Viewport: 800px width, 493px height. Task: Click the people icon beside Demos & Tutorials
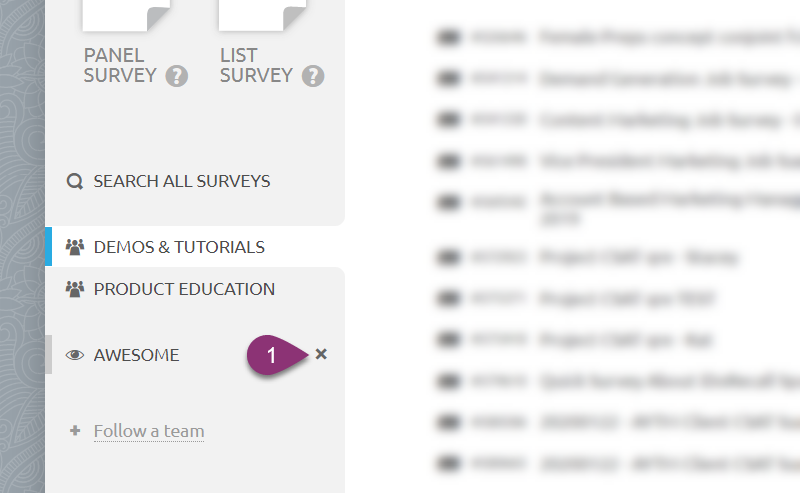[x=74, y=247]
